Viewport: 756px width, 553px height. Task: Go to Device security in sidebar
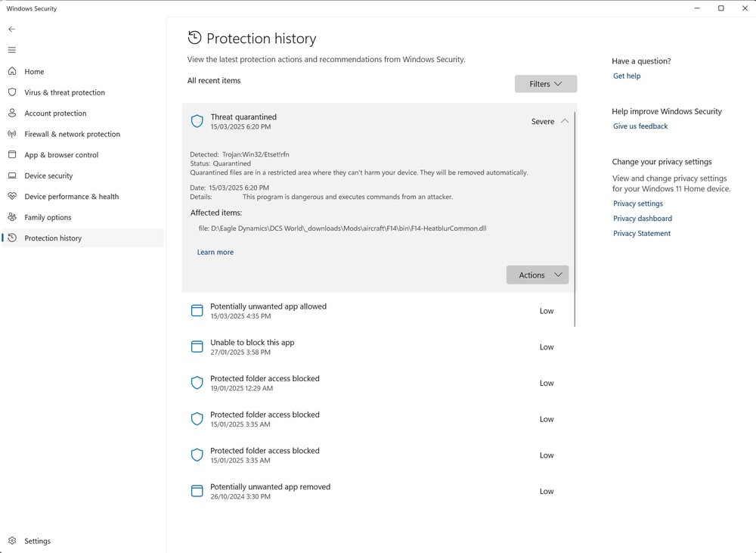tap(48, 176)
